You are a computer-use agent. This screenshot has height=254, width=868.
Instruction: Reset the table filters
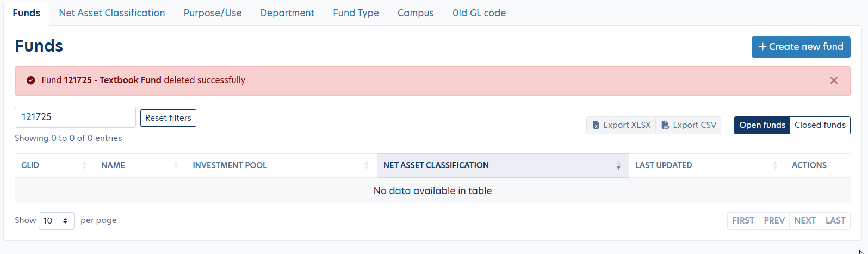click(168, 118)
